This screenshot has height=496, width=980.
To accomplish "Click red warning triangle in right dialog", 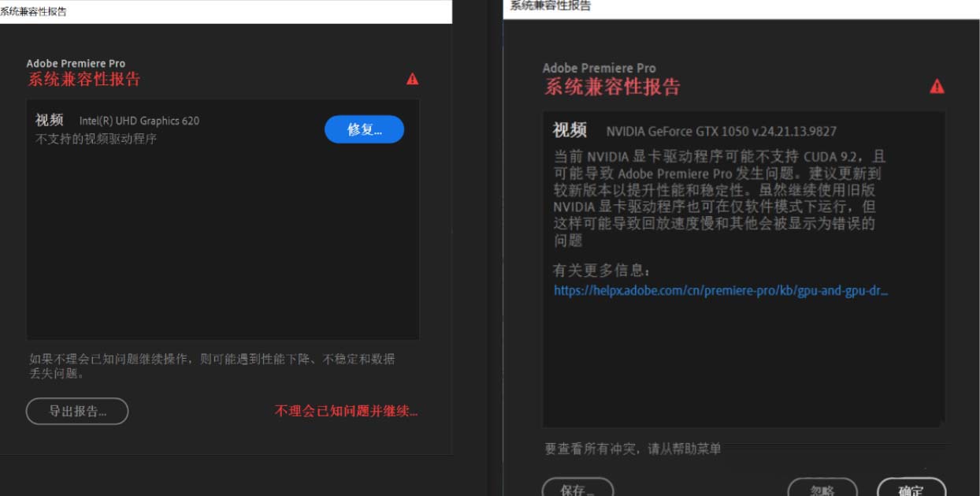I will click(x=937, y=86).
